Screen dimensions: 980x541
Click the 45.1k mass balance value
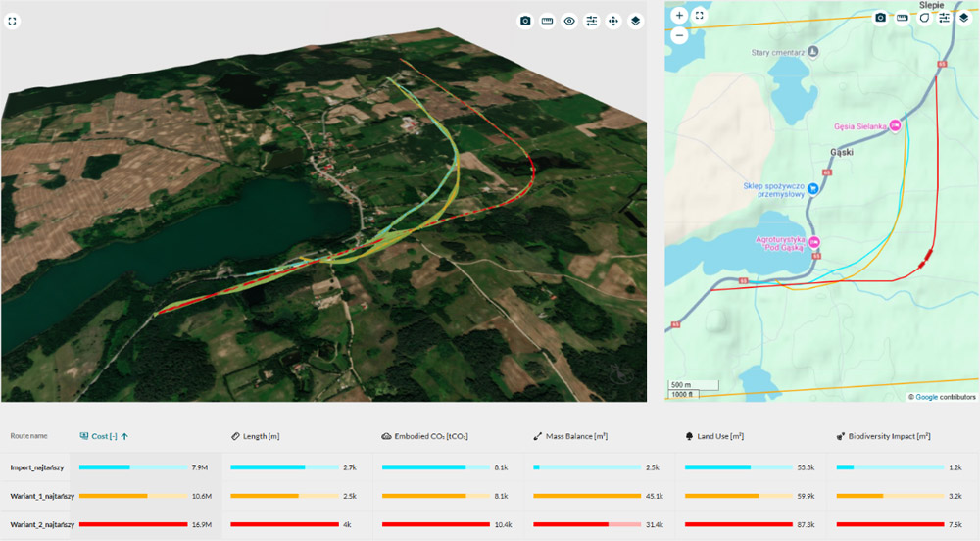(x=655, y=496)
